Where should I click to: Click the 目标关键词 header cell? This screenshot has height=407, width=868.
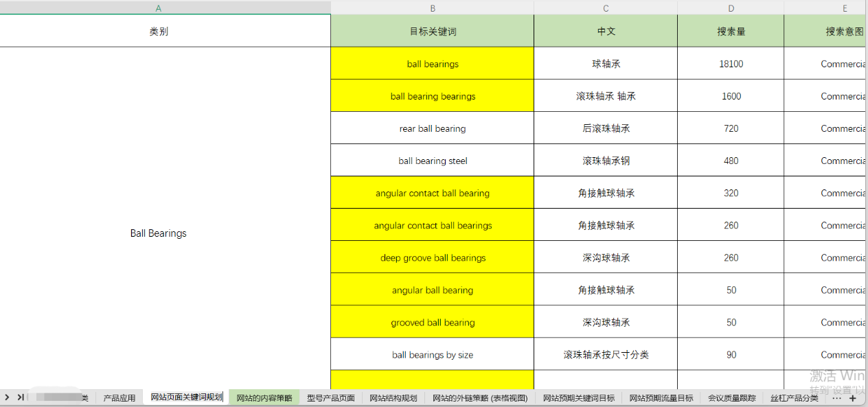(x=432, y=32)
